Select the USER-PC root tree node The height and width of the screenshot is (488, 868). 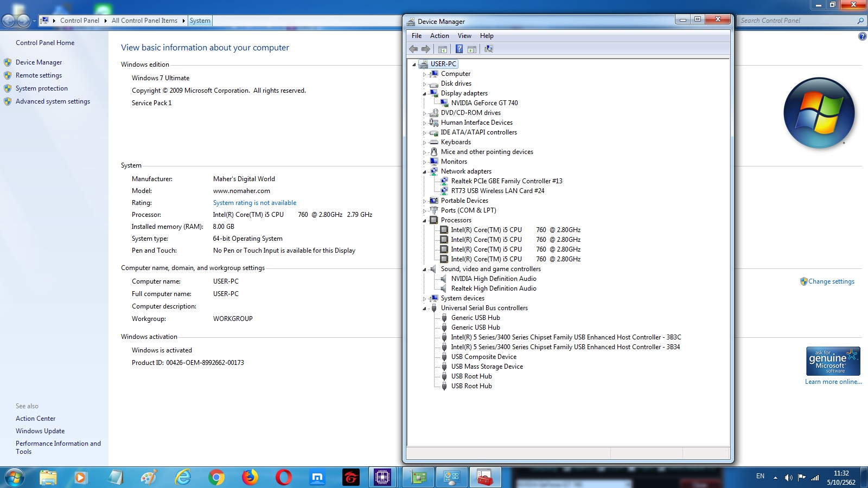coord(443,64)
